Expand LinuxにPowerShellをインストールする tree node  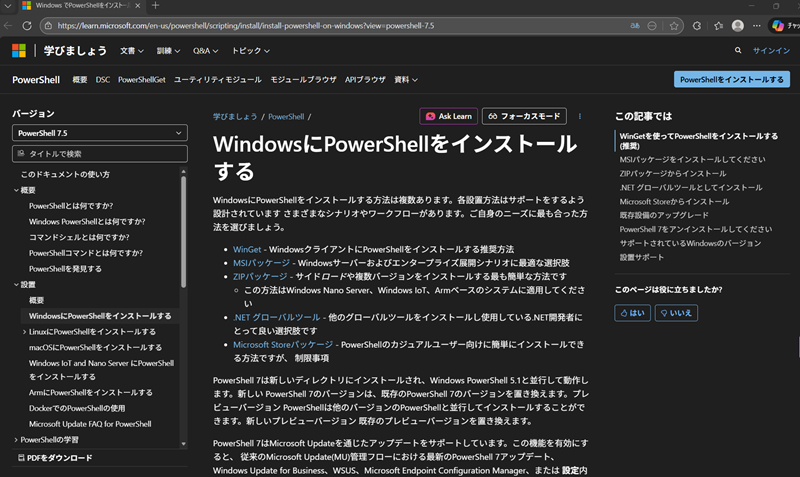(24, 331)
